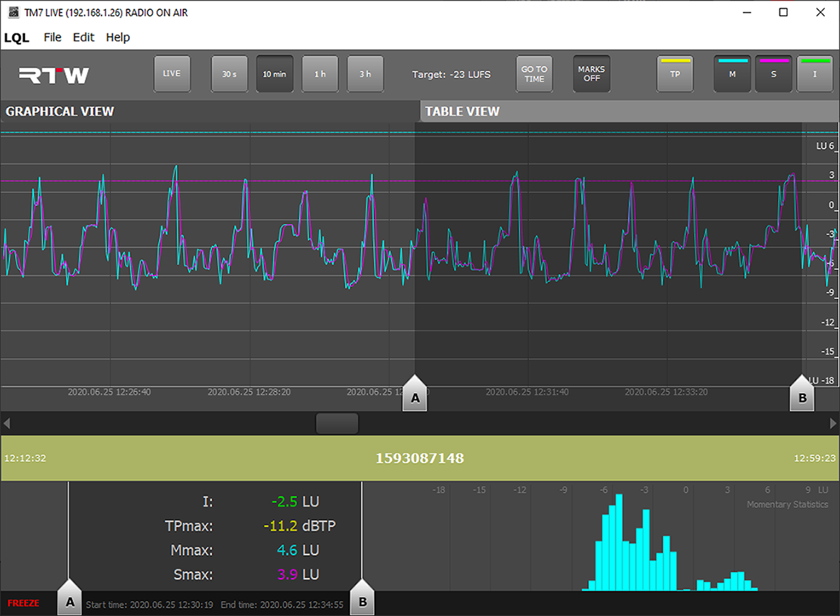Viewport: 840px width, 616px height.
Task: Click the horizontal scrollbar thumb
Action: coord(337,423)
